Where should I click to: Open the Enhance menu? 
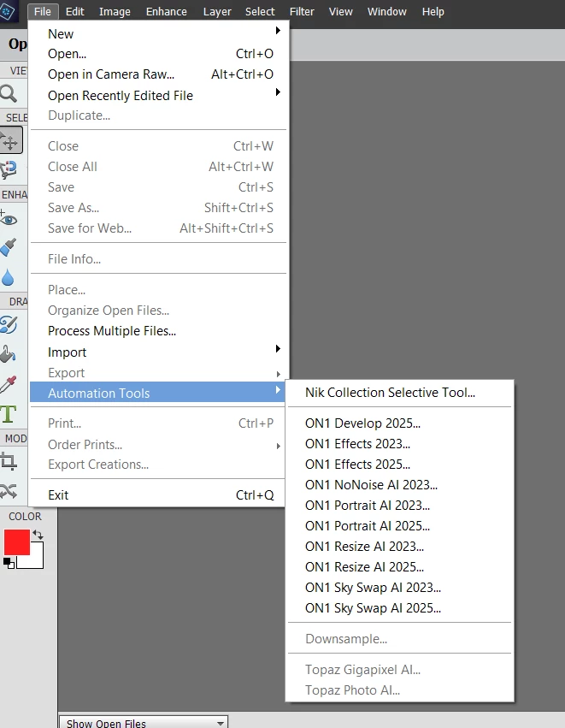pyautogui.click(x=166, y=11)
